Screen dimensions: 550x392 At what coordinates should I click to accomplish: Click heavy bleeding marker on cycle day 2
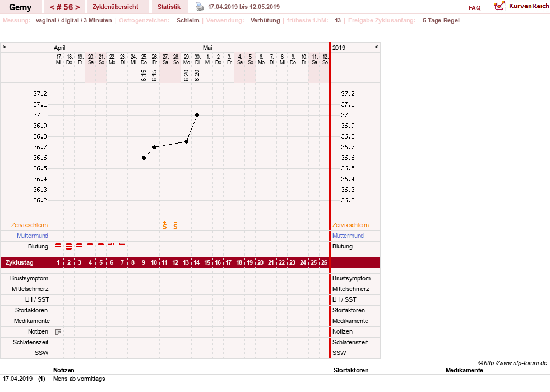69,246
